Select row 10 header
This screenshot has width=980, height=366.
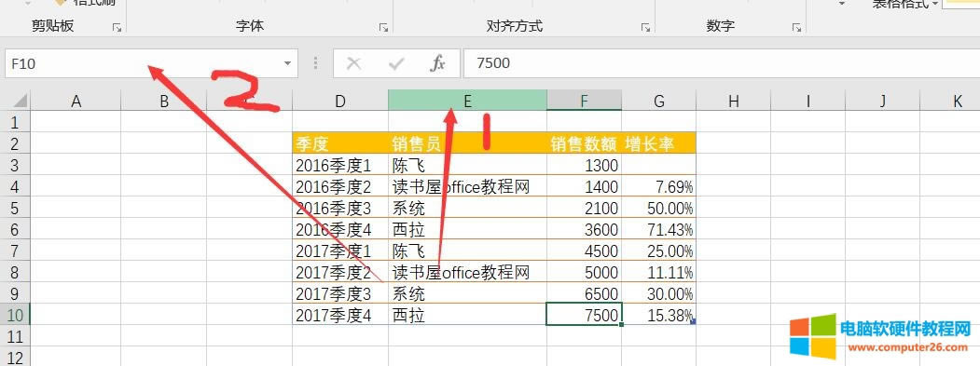point(15,314)
